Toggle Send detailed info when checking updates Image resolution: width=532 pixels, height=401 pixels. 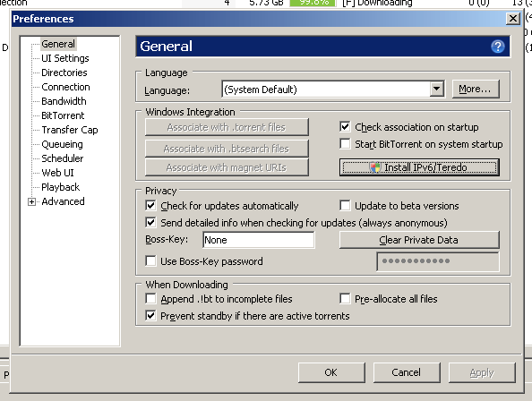tap(150, 222)
